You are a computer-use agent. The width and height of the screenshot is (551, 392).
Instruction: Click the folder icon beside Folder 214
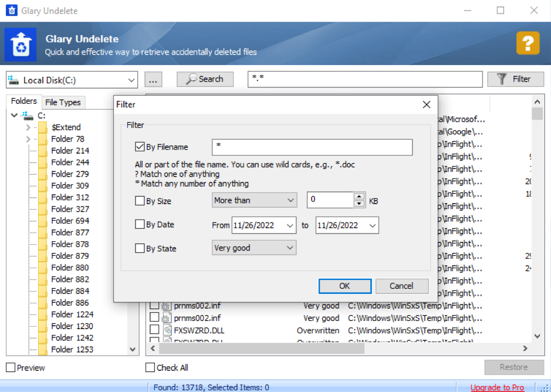click(x=43, y=150)
